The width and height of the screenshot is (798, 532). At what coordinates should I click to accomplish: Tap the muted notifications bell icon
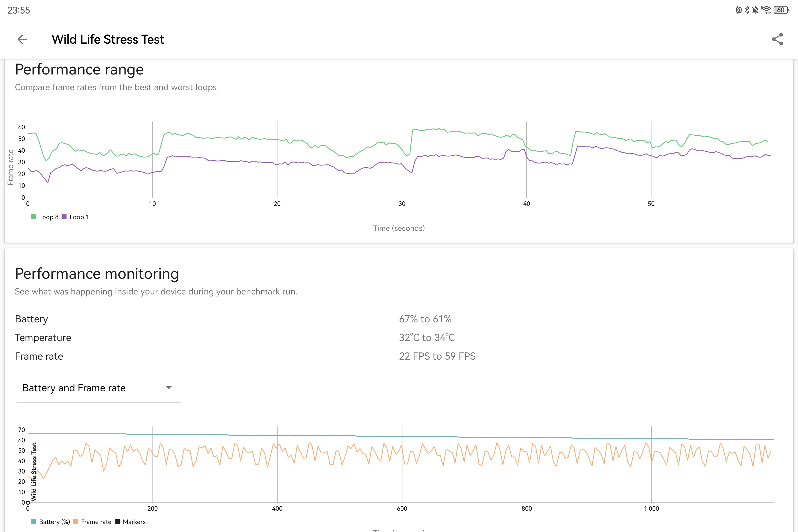(755, 10)
